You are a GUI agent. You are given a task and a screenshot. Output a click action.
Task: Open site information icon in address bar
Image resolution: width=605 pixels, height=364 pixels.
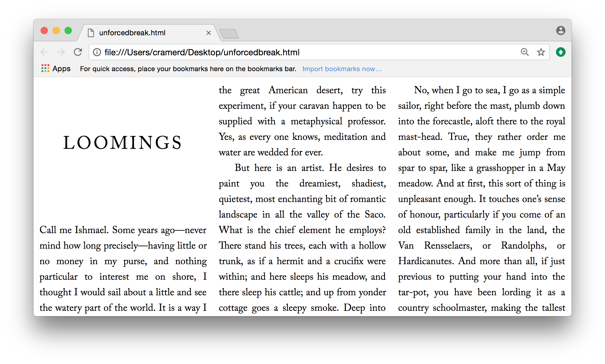coord(97,52)
